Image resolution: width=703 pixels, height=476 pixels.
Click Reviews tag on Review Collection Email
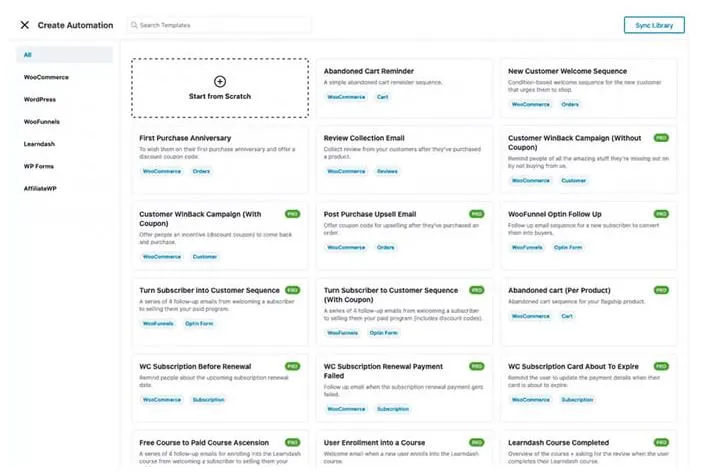point(387,171)
